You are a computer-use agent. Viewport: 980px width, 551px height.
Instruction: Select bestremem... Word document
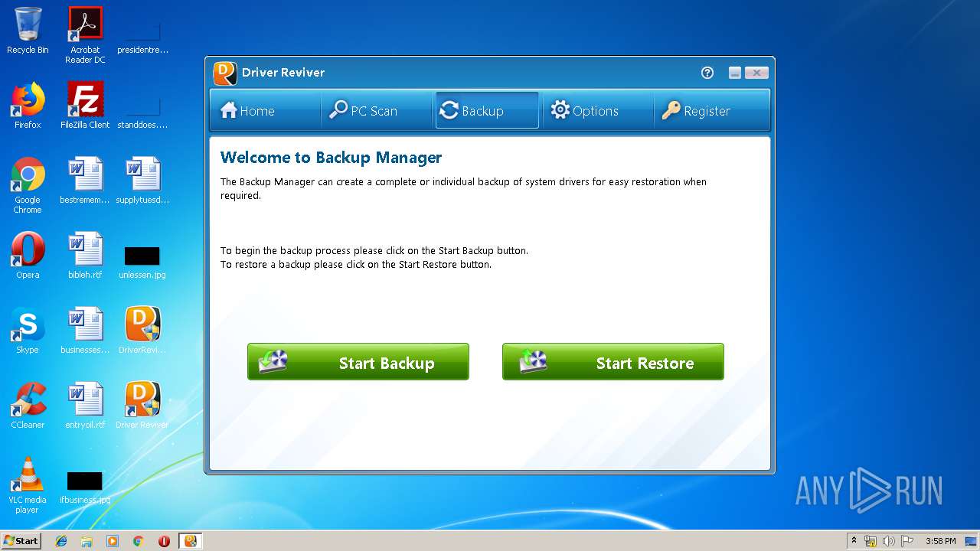click(x=85, y=181)
